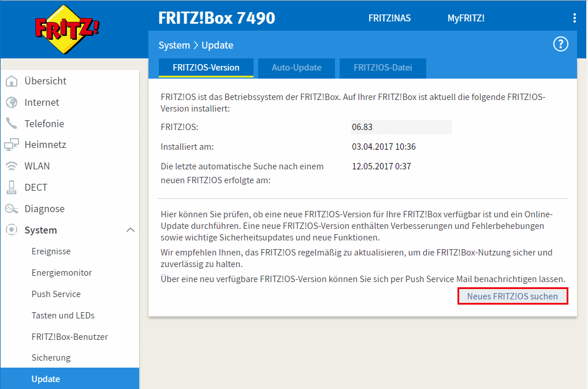Select the System menu label

point(40,230)
